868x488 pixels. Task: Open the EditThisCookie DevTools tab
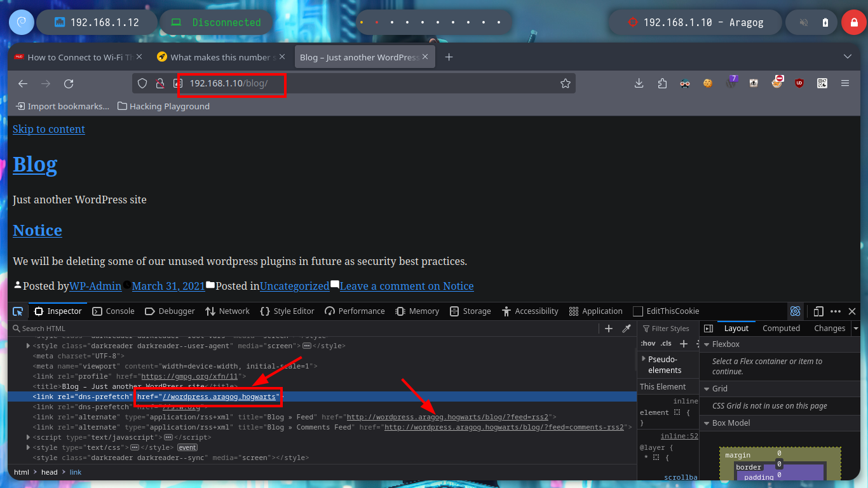[666, 311]
